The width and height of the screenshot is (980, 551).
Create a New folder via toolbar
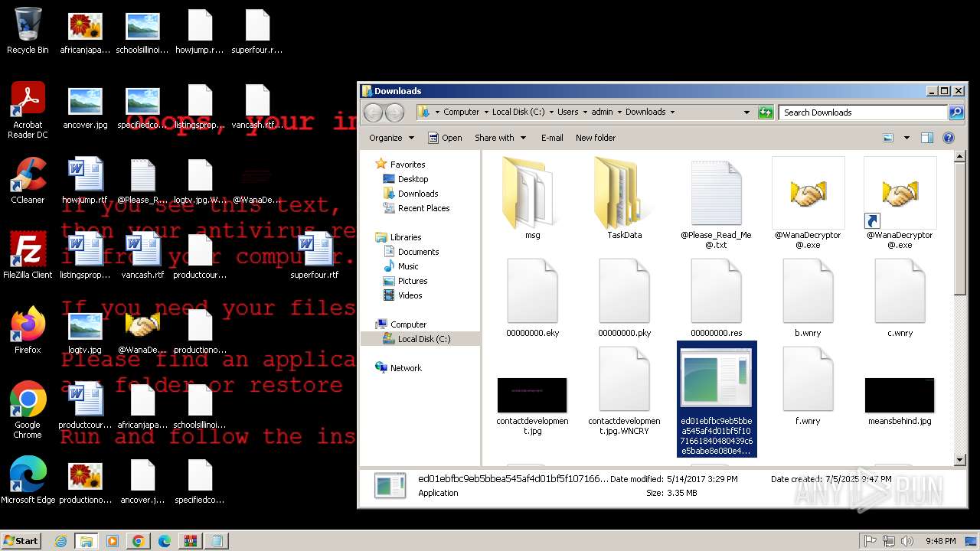click(x=596, y=138)
